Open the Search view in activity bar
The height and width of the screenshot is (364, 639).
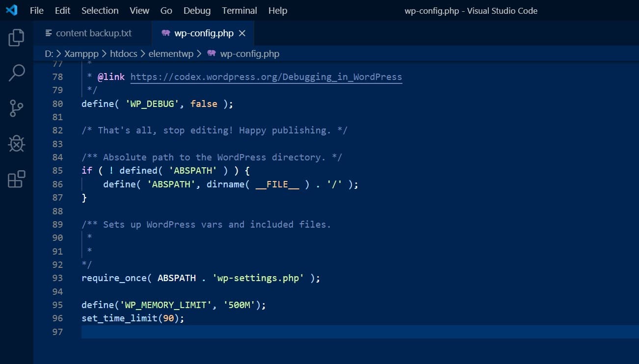point(16,73)
